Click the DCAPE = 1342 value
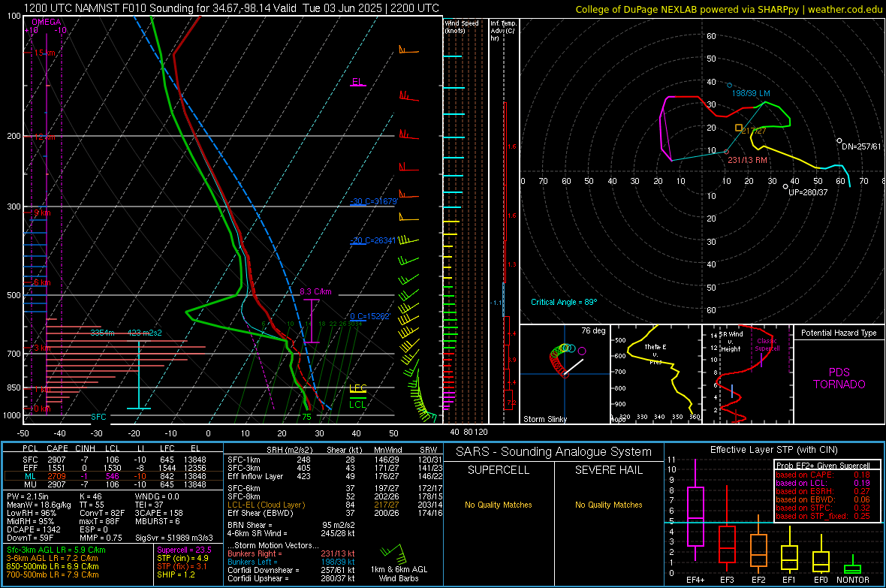 33,529
